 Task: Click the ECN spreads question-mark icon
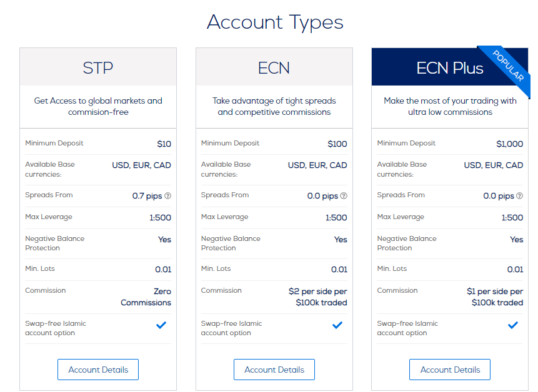(x=344, y=196)
